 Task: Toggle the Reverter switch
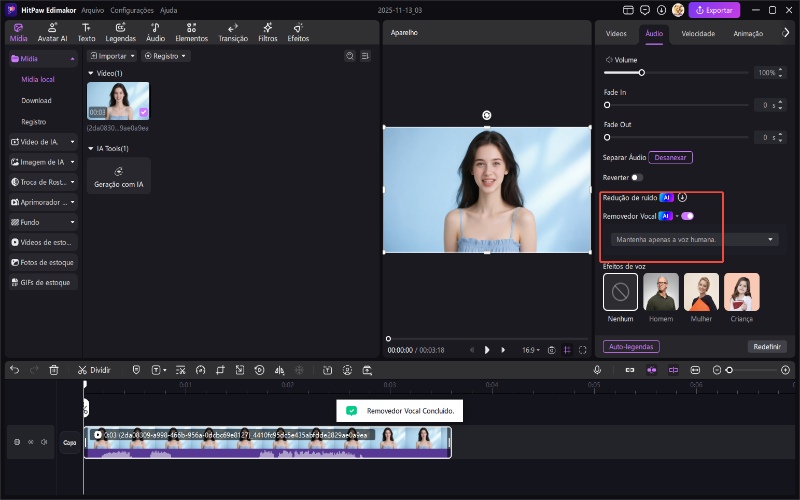point(637,177)
